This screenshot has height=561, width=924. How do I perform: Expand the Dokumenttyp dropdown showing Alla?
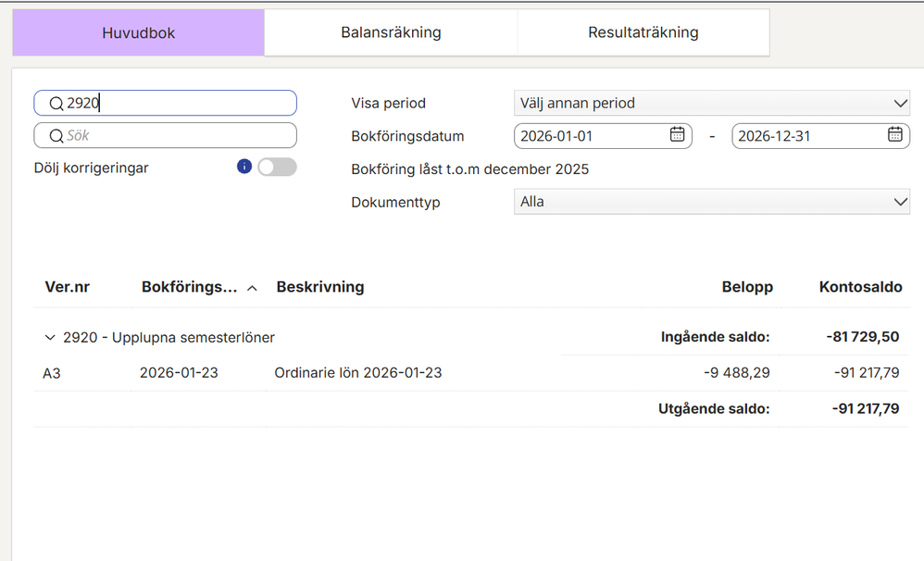[x=711, y=202]
